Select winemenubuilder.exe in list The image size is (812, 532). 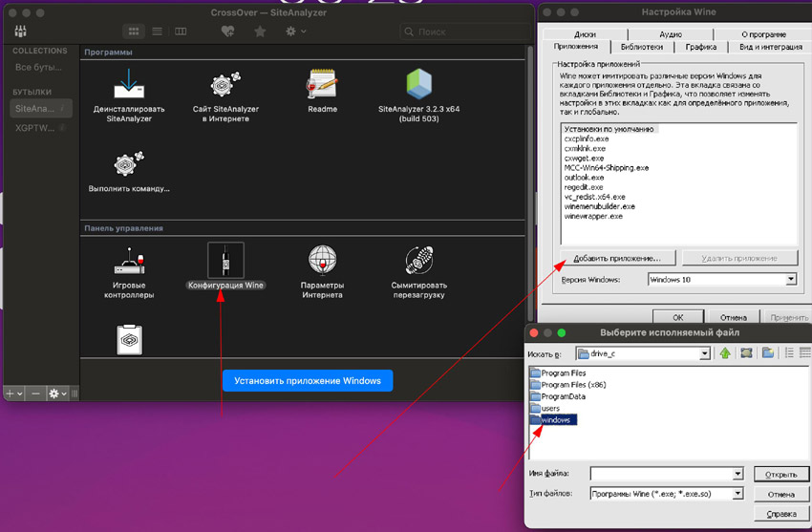pyautogui.click(x=599, y=206)
